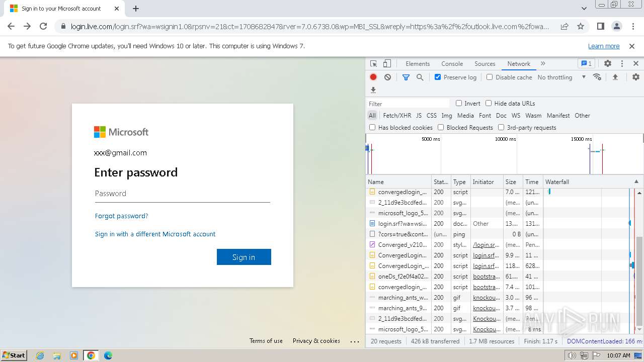Open Chrome main three-dot menu

pyautogui.click(x=632, y=26)
